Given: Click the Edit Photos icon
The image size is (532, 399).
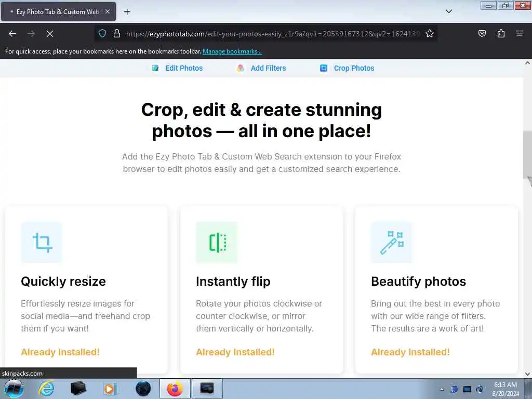Looking at the screenshot, I should (x=155, y=68).
